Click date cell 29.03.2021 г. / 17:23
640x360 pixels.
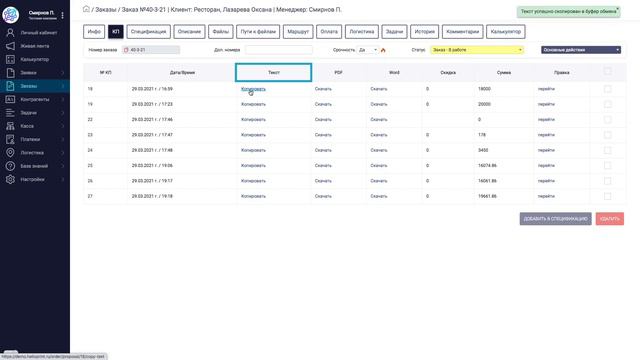point(152,104)
